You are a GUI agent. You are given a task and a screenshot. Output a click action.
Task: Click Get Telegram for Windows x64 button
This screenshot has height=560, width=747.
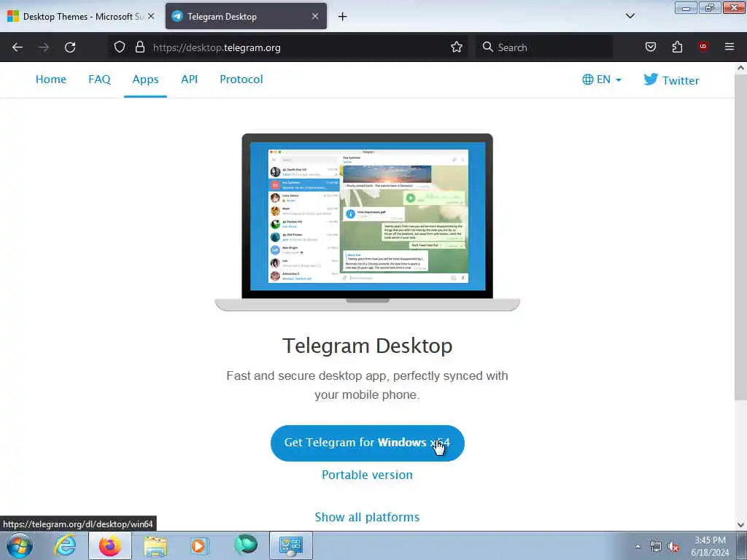pyautogui.click(x=368, y=443)
